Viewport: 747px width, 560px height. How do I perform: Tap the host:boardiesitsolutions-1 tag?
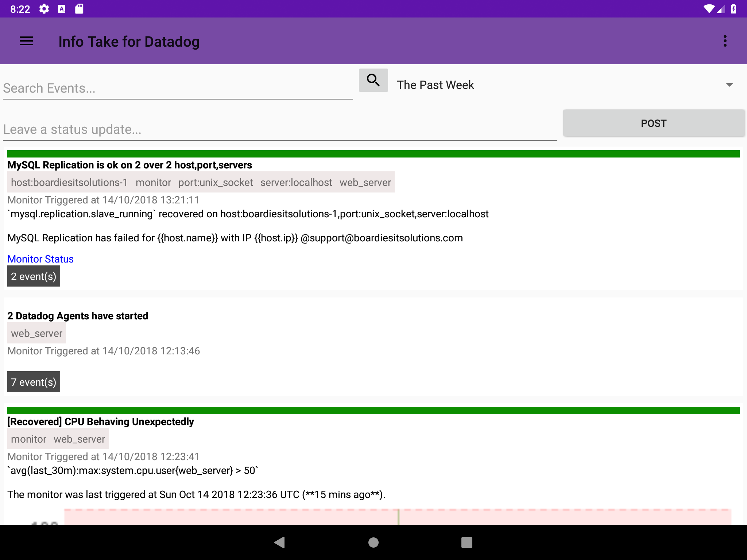69,183
